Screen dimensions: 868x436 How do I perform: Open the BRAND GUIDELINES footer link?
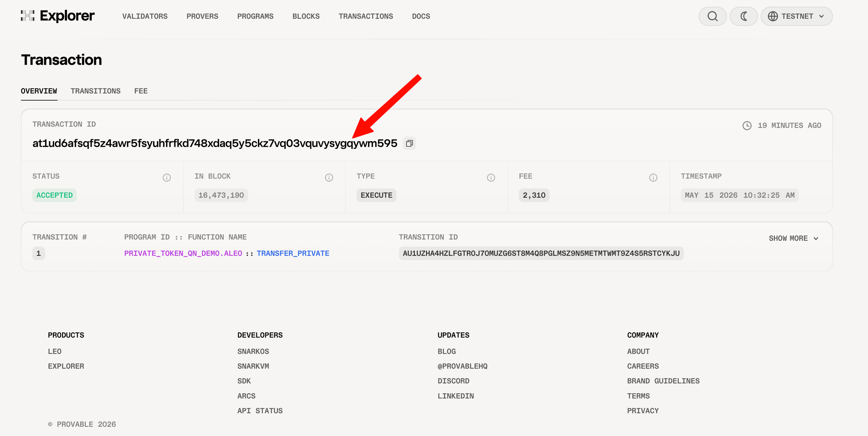pos(663,381)
